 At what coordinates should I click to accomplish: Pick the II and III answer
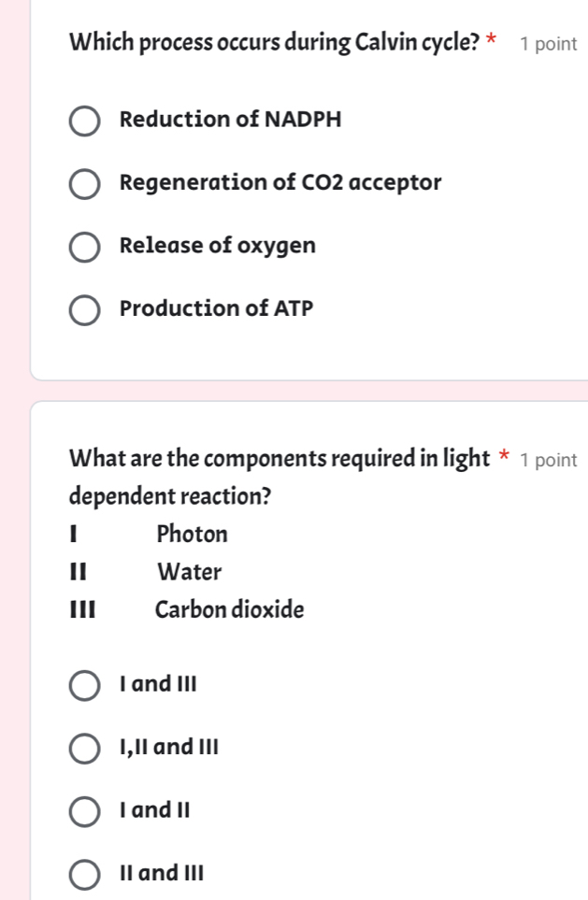(x=83, y=874)
